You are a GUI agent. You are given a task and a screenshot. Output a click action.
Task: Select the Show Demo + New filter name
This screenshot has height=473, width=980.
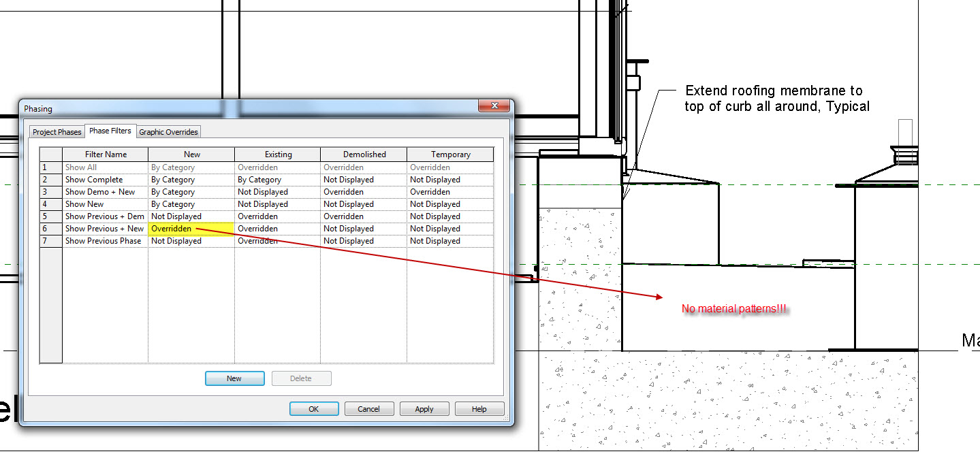(106, 192)
